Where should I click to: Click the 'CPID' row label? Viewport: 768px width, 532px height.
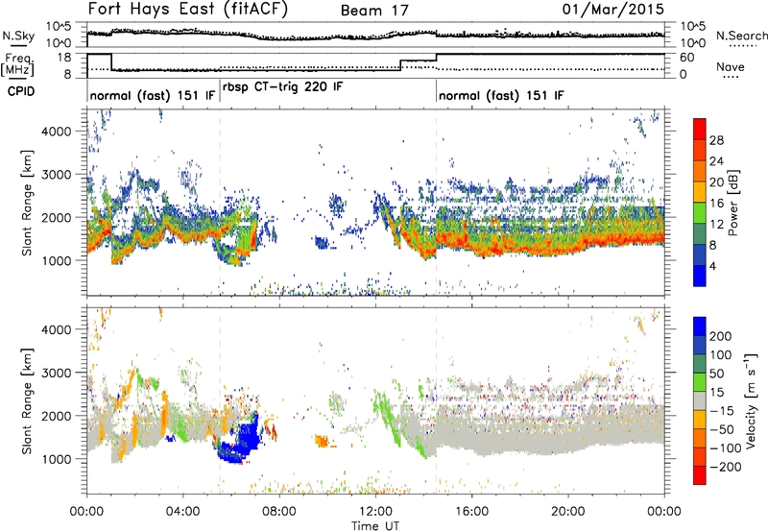pyautogui.click(x=21, y=91)
